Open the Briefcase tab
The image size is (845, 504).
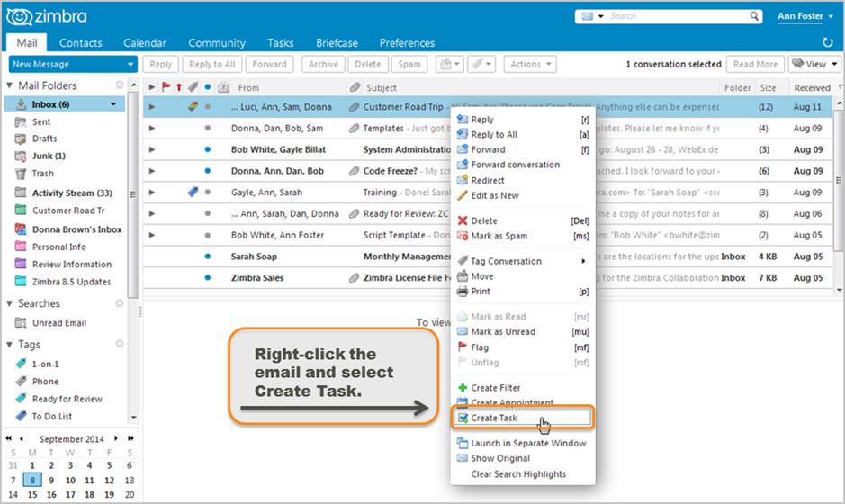pyautogui.click(x=337, y=43)
